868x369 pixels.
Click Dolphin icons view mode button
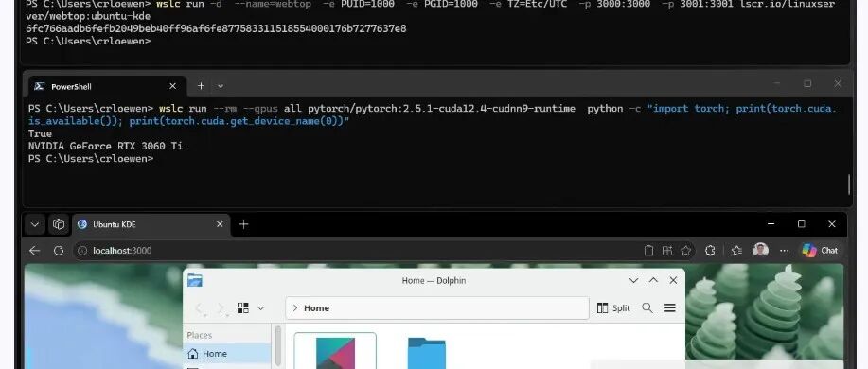[x=243, y=308]
